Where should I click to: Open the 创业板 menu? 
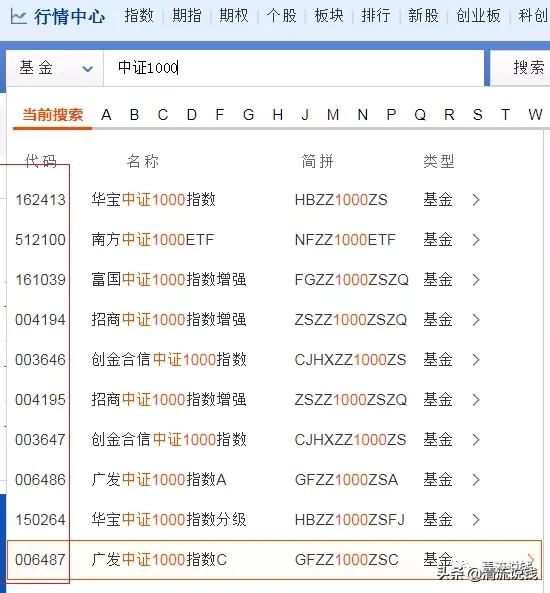478,16
